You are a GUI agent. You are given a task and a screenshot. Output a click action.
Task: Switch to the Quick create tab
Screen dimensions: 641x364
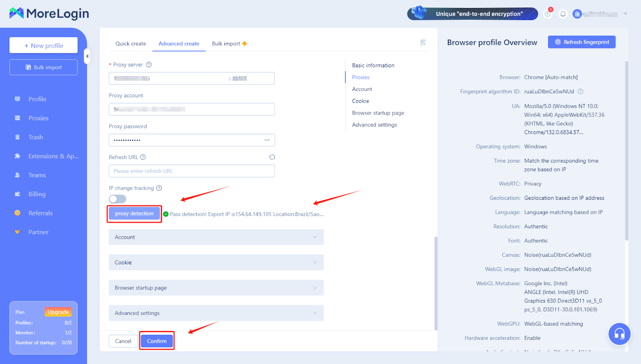[131, 44]
